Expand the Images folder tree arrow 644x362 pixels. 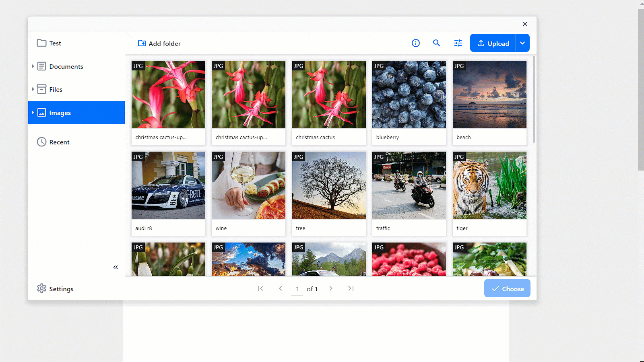[33, 113]
